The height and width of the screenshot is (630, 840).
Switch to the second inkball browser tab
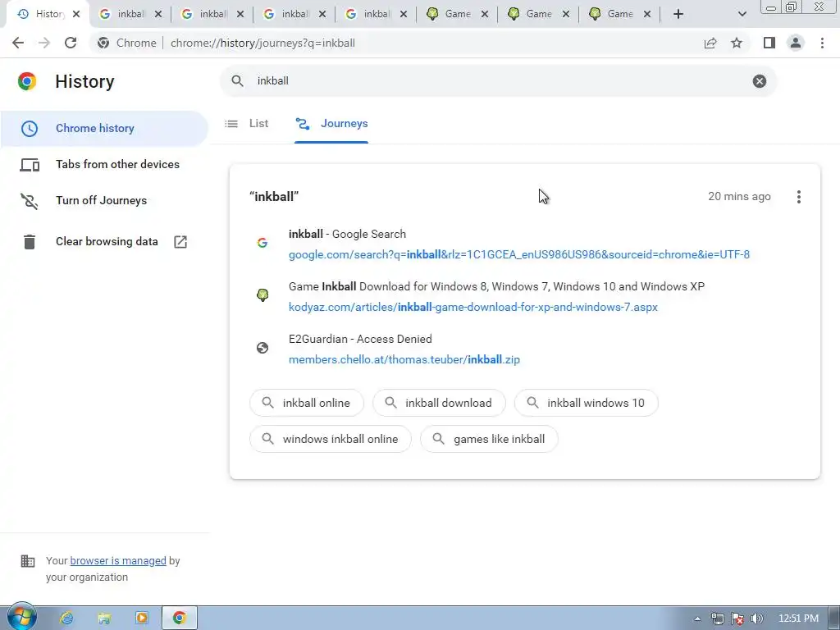coord(212,15)
